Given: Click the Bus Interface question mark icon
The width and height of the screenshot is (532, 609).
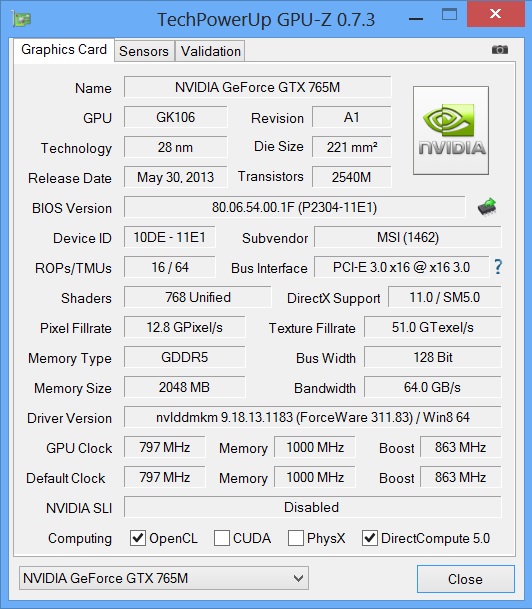Looking at the screenshot, I should coord(498,267).
